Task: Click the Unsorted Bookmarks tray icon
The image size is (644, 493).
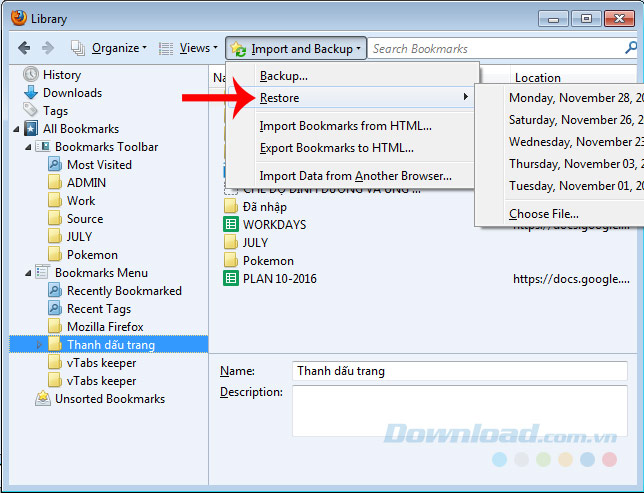Action: [x=43, y=398]
